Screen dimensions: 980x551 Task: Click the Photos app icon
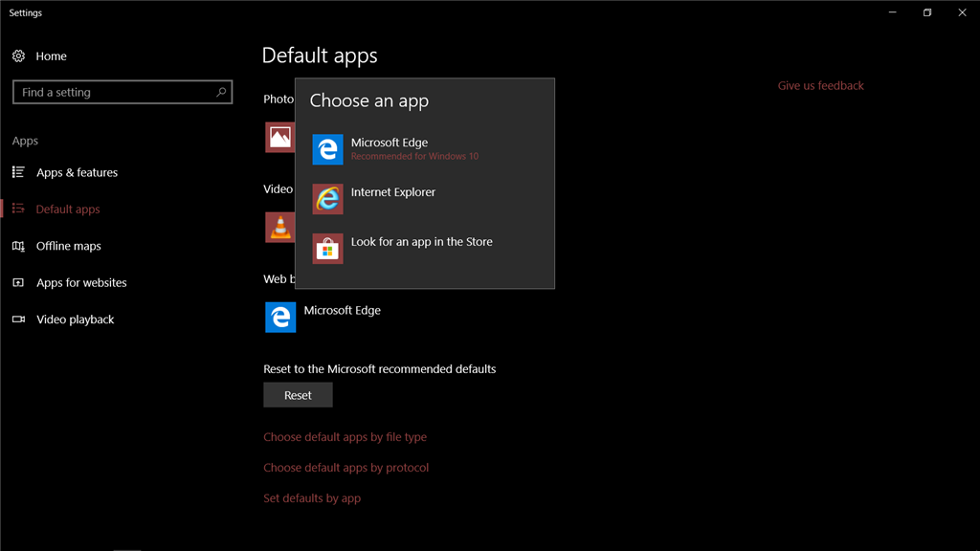click(x=280, y=138)
